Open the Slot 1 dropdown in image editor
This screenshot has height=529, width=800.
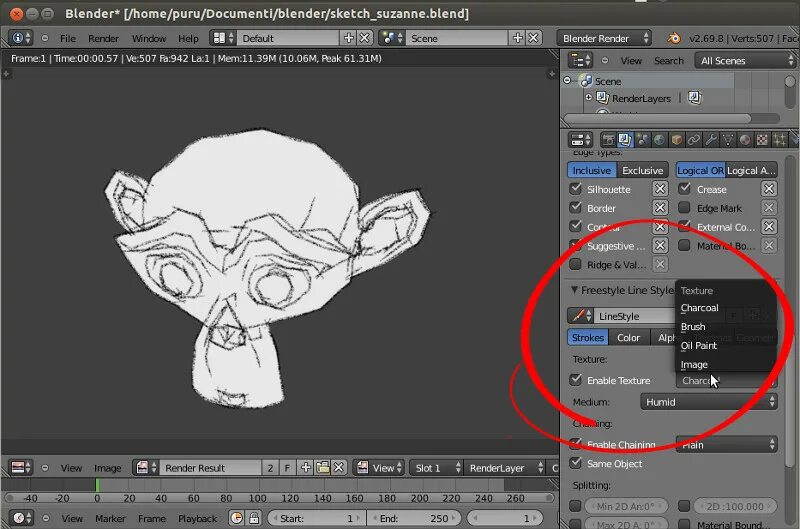pyautogui.click(x=436, y=468)
